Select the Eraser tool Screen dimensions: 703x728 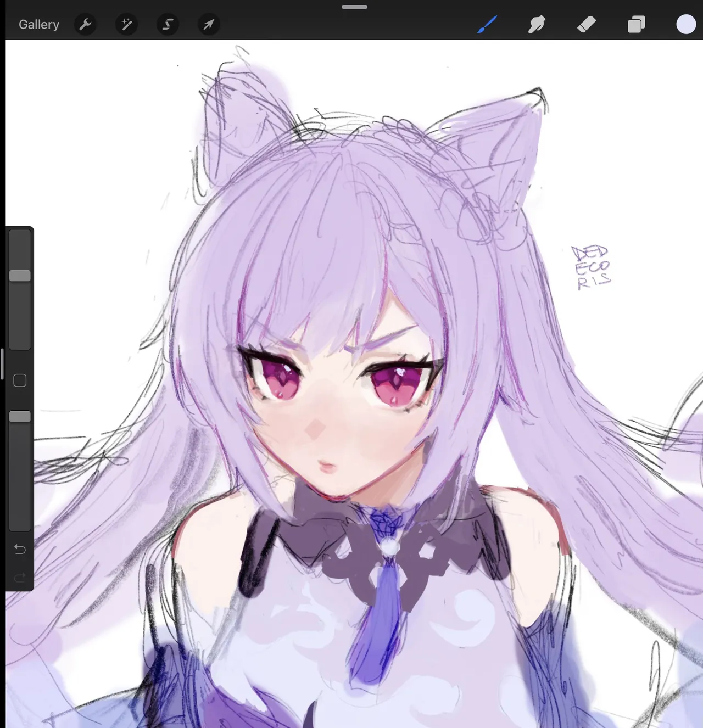pos(587,25)
